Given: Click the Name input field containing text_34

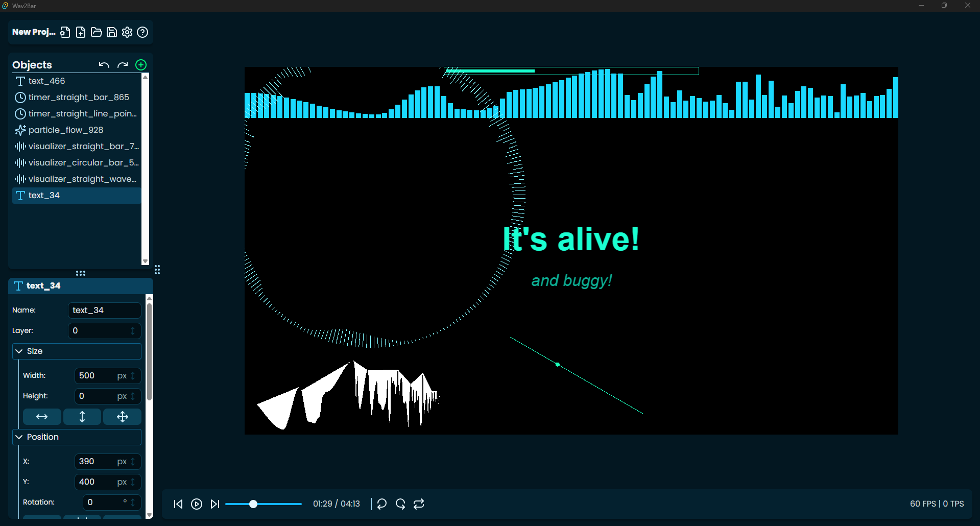Looking at the screenshot, I should [104, 310].
